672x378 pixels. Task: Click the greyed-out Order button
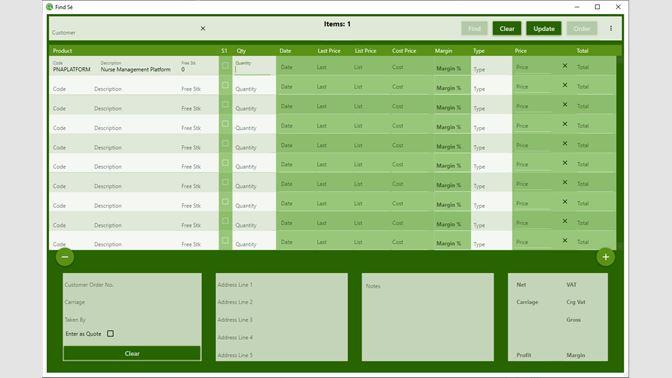click(582, 28)
